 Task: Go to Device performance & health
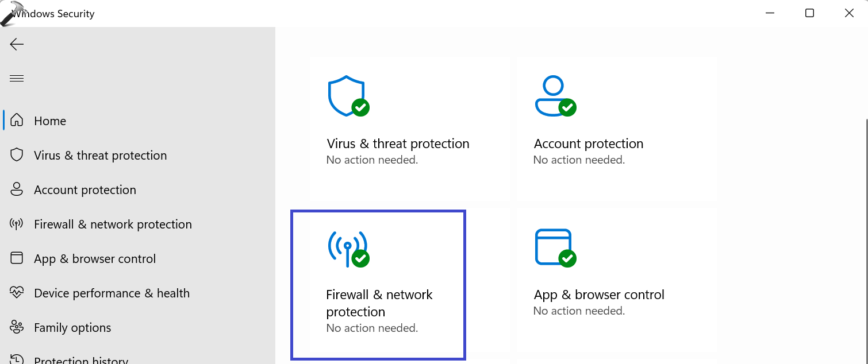[x=112, y=293]
